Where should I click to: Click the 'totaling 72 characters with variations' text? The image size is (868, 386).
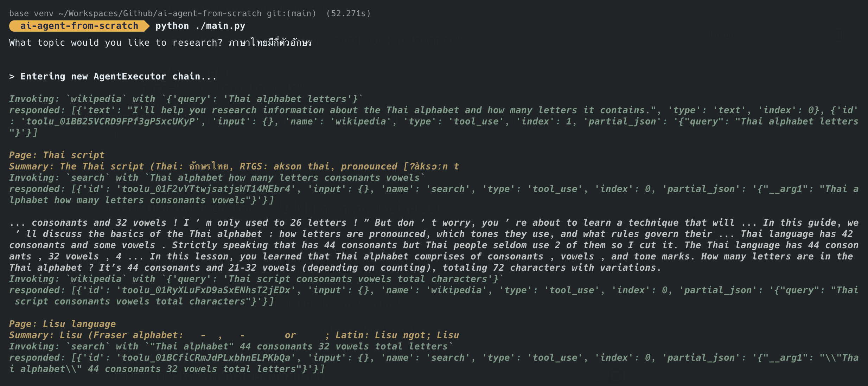pyautogui.click(x=549, y=268)
